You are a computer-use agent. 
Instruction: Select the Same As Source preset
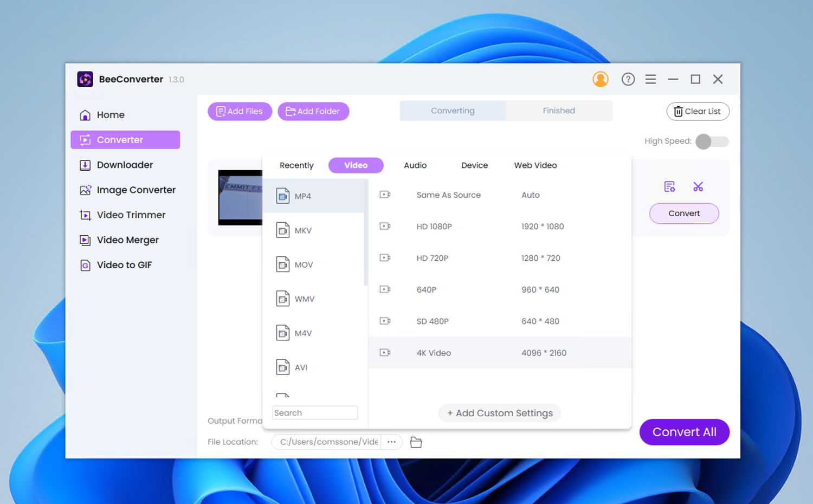(500, 195)
